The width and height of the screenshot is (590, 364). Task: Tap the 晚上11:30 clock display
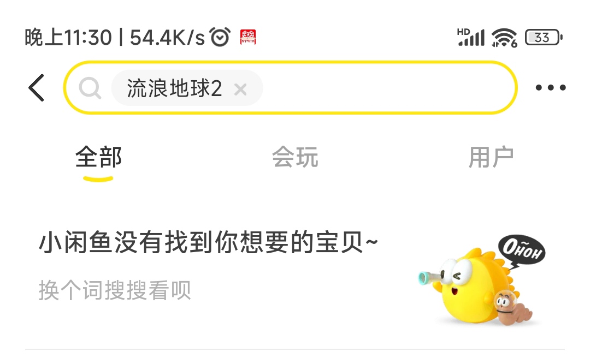pos(68,37)
